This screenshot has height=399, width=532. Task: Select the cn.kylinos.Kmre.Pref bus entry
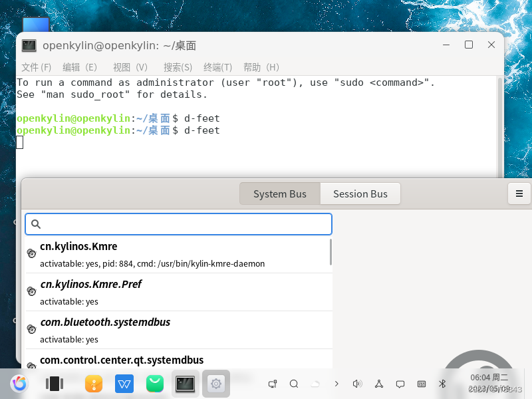[91, 284]
